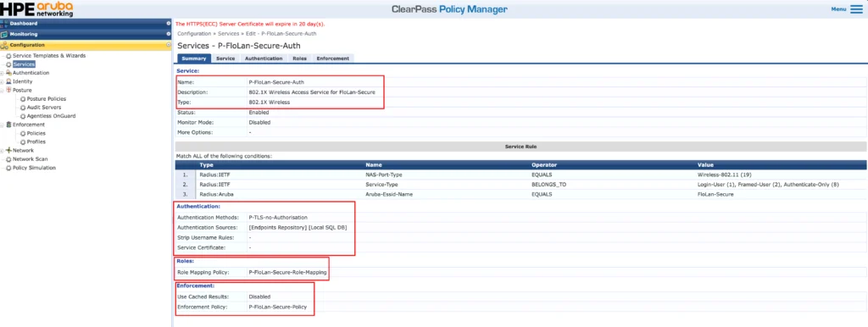Image resolution: width=868 pixels, height=327 pixels.
Task: Click the Enforcement node icon
Action: [8, 125]
